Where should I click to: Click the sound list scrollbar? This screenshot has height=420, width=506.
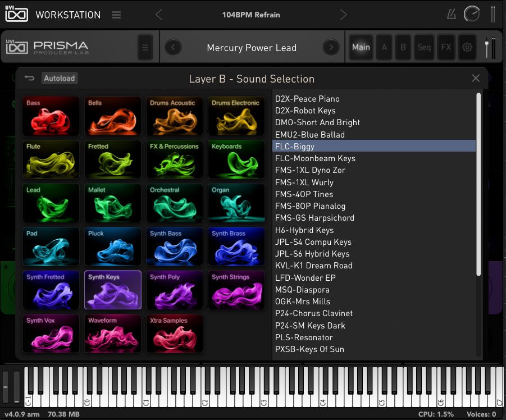coord(478,184)
